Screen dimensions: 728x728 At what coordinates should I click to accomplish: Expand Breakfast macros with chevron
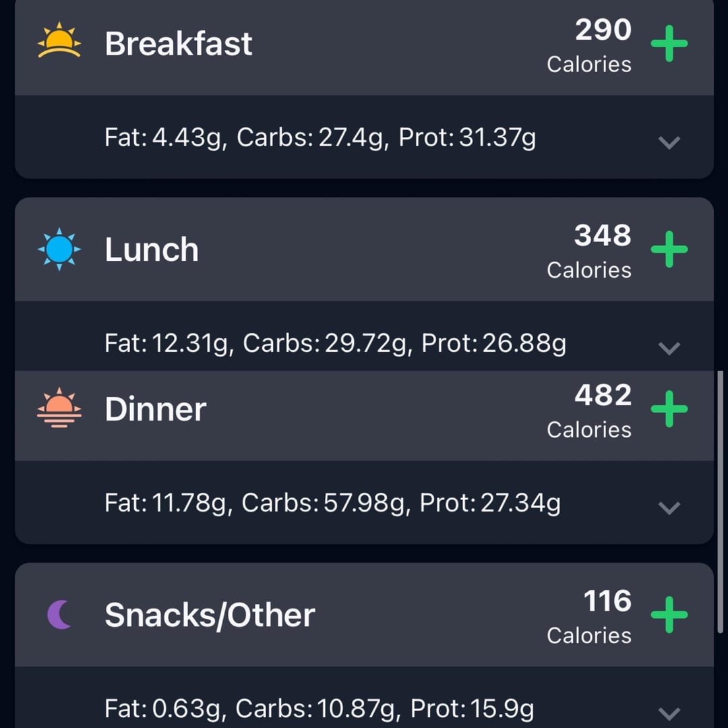point(669,142)
